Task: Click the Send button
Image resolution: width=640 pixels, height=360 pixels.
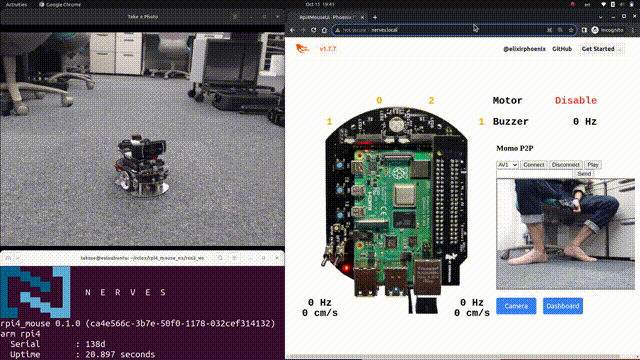Action: [x=584, y=174]
